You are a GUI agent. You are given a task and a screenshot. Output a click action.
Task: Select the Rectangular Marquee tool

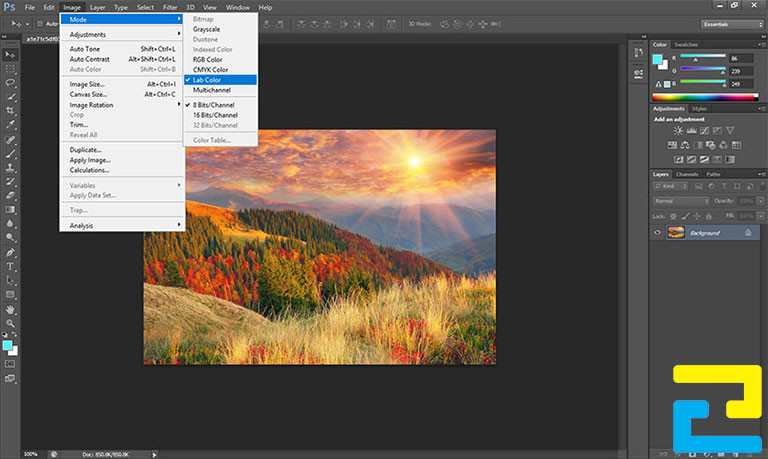(10, 69)
